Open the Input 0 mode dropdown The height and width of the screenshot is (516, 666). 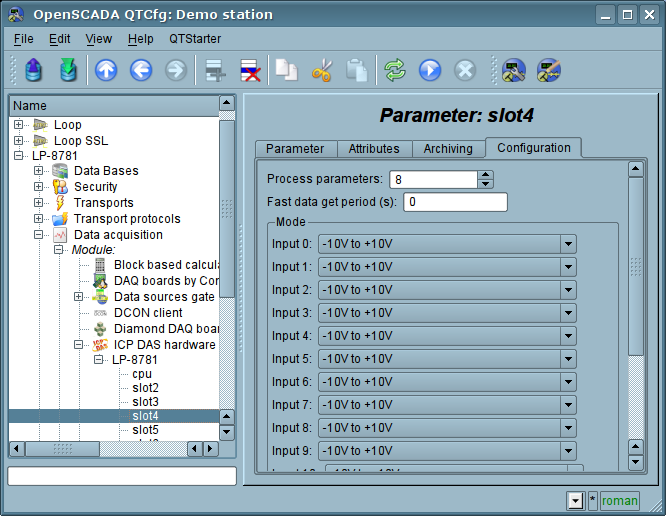568,244
